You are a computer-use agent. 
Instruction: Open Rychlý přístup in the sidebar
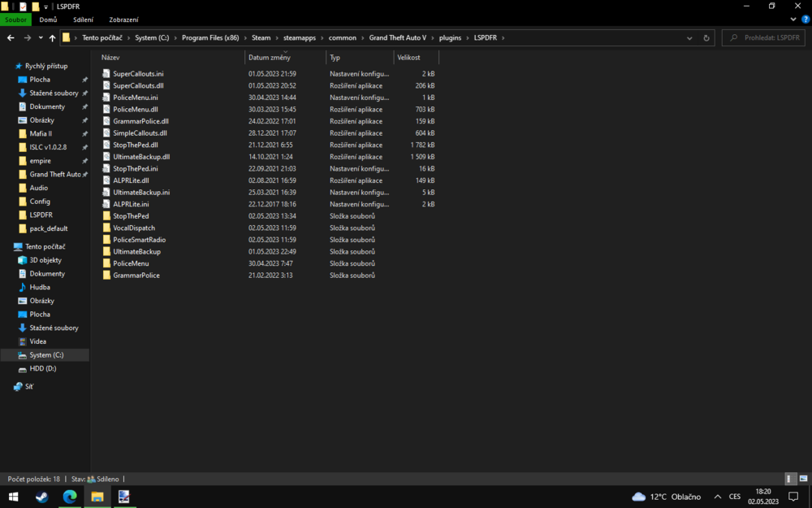pyautogui.click(x=46, y=66)
